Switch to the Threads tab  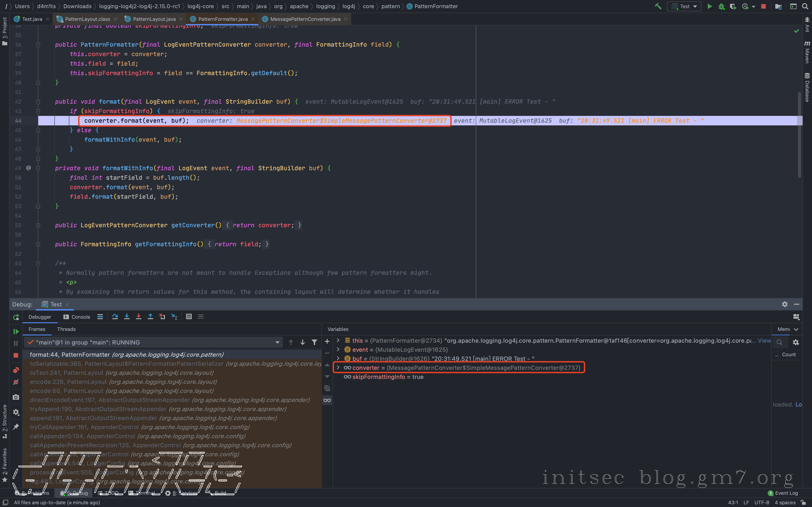pyautogui.click(x=66, y=329)
